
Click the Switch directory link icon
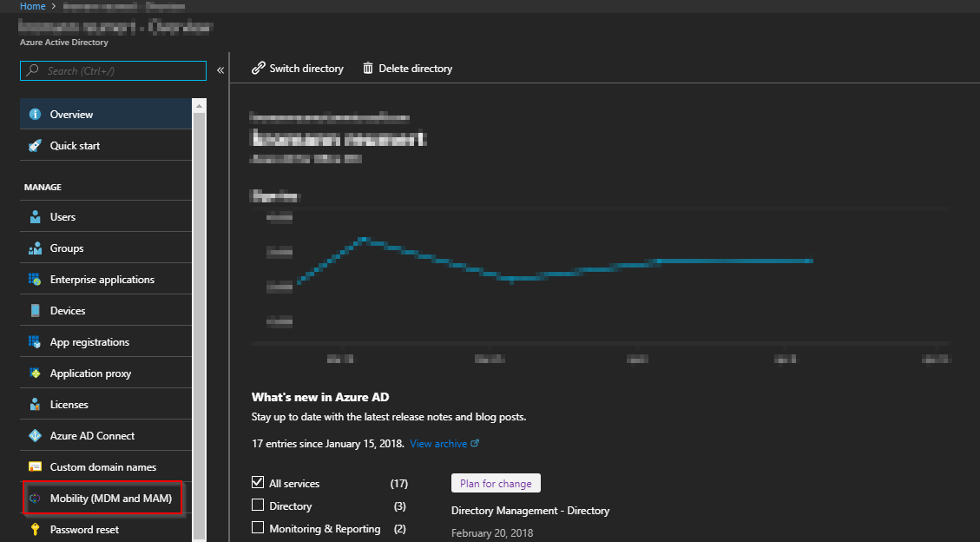coord(258,68)
